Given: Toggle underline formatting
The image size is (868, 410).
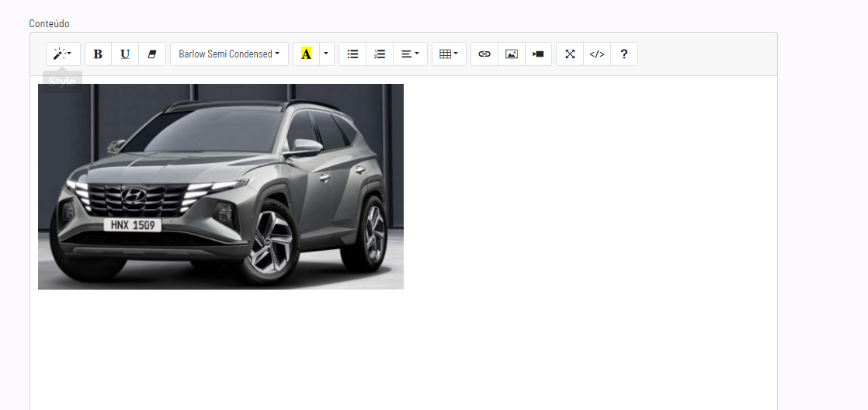Looking at the screenshot, I should tap(125, 54).
